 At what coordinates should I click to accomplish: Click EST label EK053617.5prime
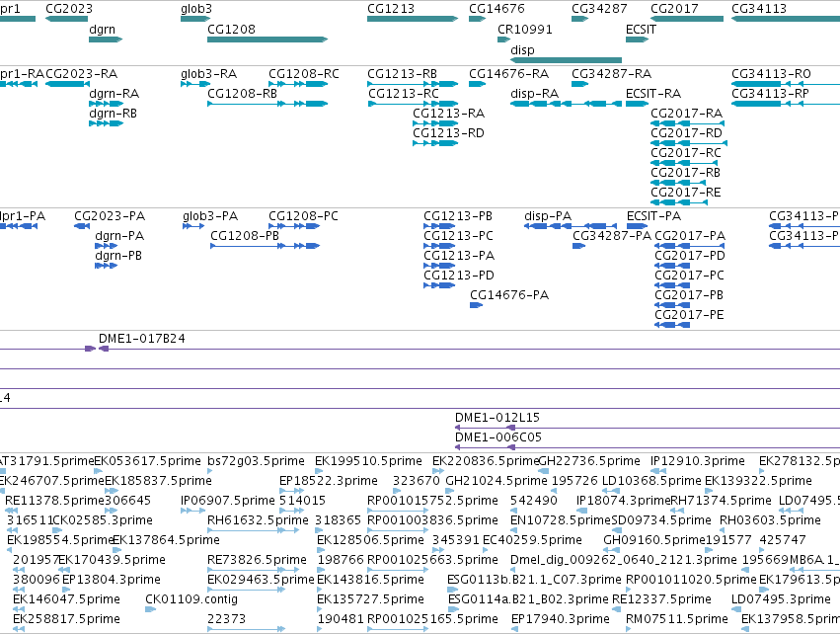click(148, 461)
